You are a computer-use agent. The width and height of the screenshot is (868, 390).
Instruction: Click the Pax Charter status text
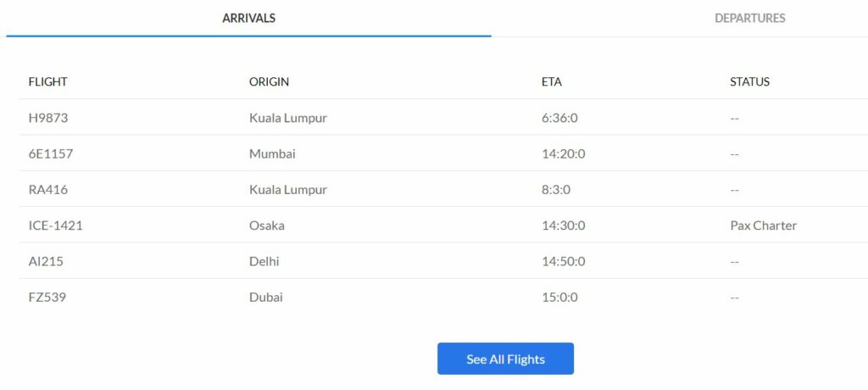click(764, 226)
